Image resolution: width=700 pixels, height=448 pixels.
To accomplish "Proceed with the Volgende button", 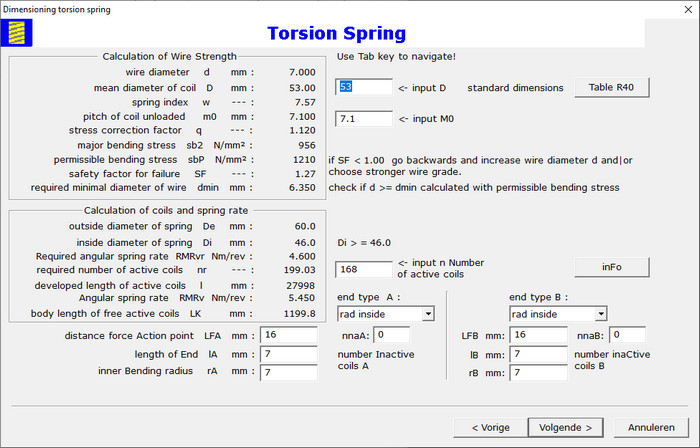I will 566,427.
